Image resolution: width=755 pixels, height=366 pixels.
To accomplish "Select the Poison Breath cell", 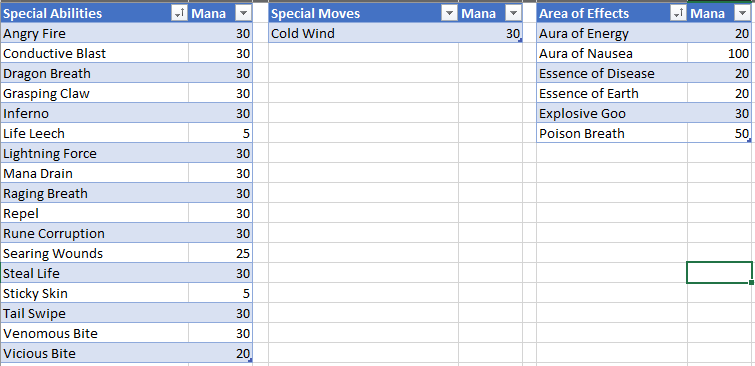I will tap(612, 133).
